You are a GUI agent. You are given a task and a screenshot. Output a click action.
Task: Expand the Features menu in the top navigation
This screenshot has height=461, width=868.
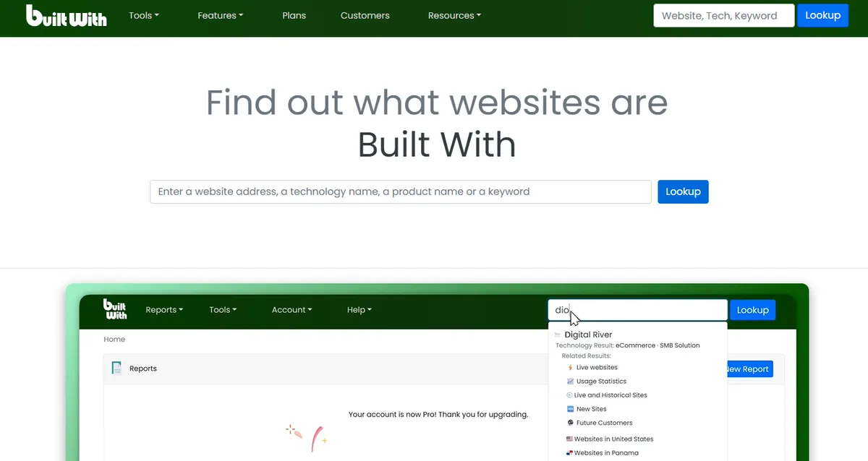[x=221, y=15]
